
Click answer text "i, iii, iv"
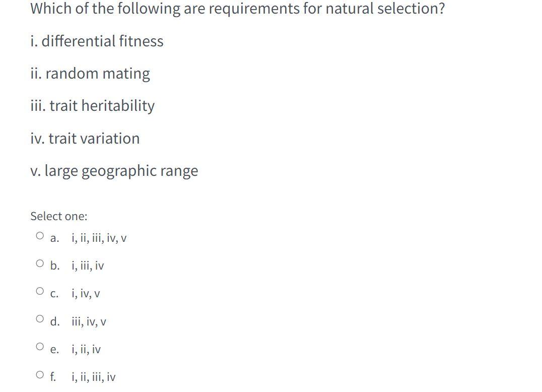point(88,266)
